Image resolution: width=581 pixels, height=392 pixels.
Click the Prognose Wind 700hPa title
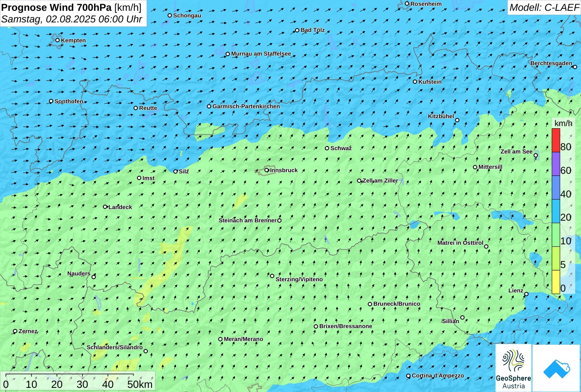click(56, 7)
